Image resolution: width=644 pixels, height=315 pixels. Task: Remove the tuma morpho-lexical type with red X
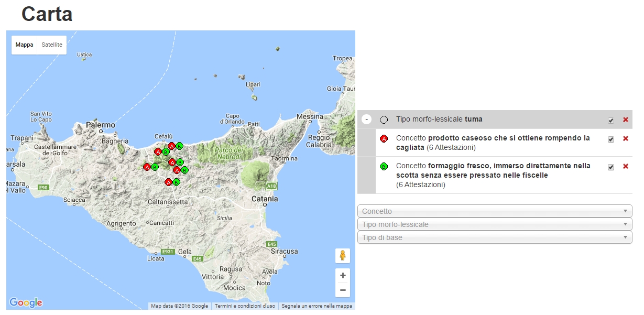tap(625, 120)
